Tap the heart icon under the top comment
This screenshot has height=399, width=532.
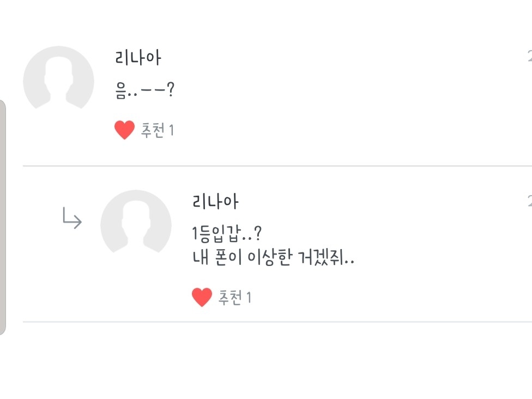click(x=124, y=130)
